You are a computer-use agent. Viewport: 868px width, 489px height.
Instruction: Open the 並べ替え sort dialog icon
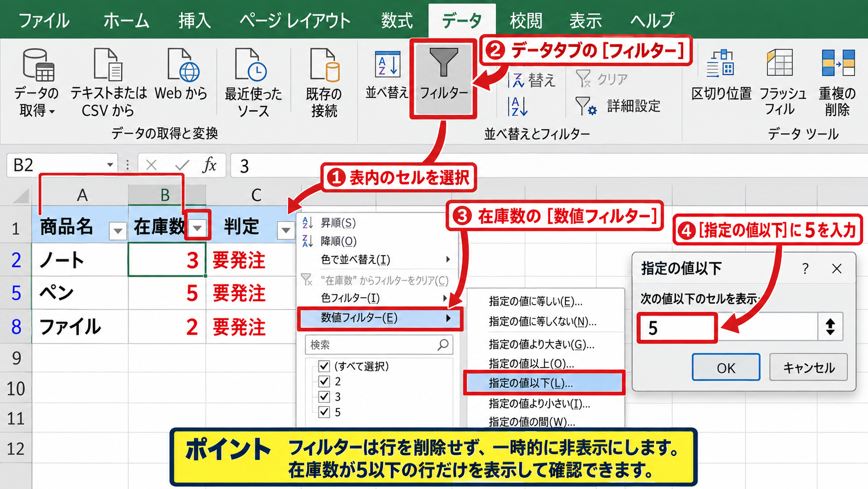[388, 65]
